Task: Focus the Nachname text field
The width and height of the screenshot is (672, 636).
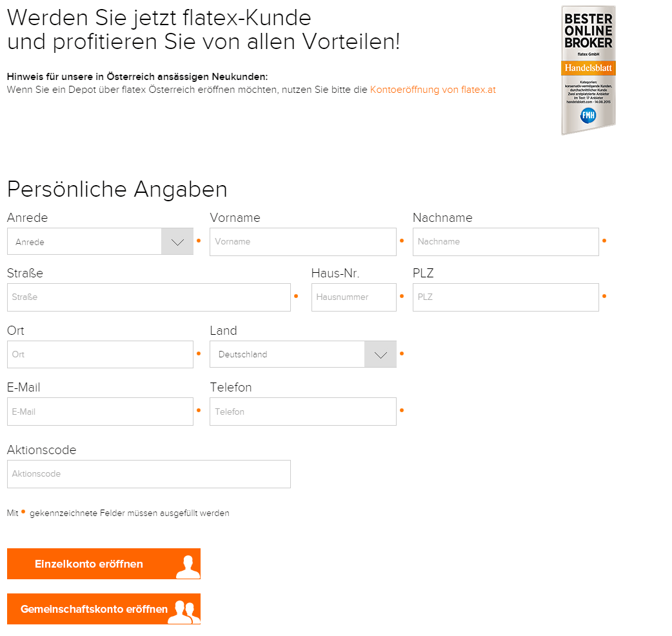Action: click(x=506, y=242)
